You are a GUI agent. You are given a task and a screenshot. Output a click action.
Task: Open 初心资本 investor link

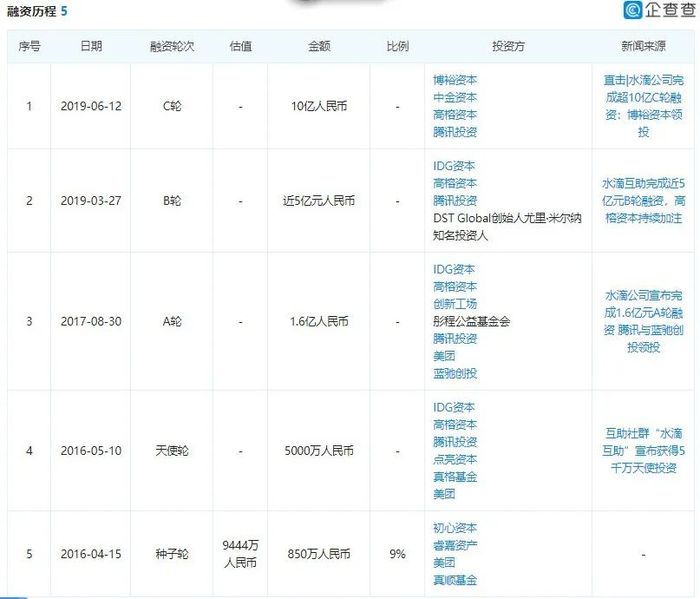click(455, 528)
